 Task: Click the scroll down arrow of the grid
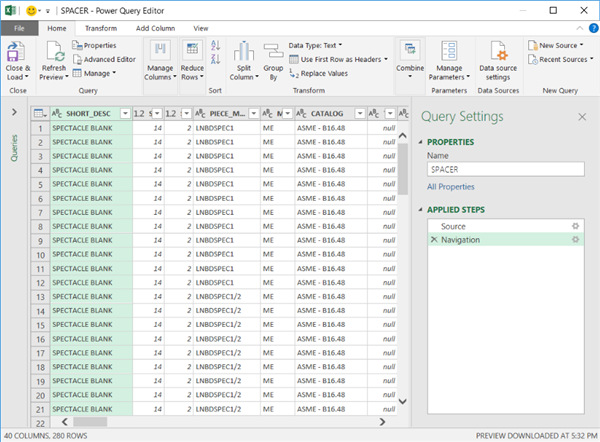403,401
